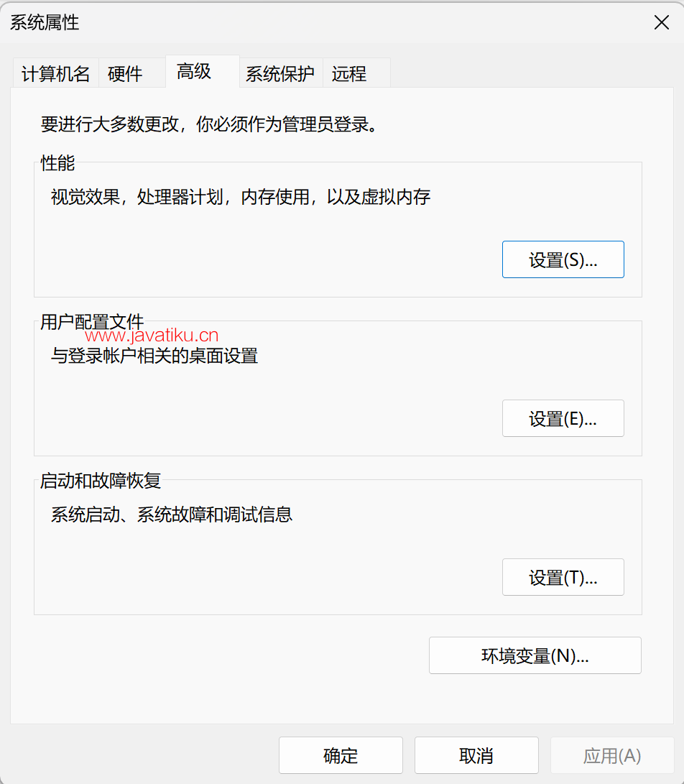Confirm with the 确定 button
This screenshot has height=784, width=684.
tap(341, 755)
